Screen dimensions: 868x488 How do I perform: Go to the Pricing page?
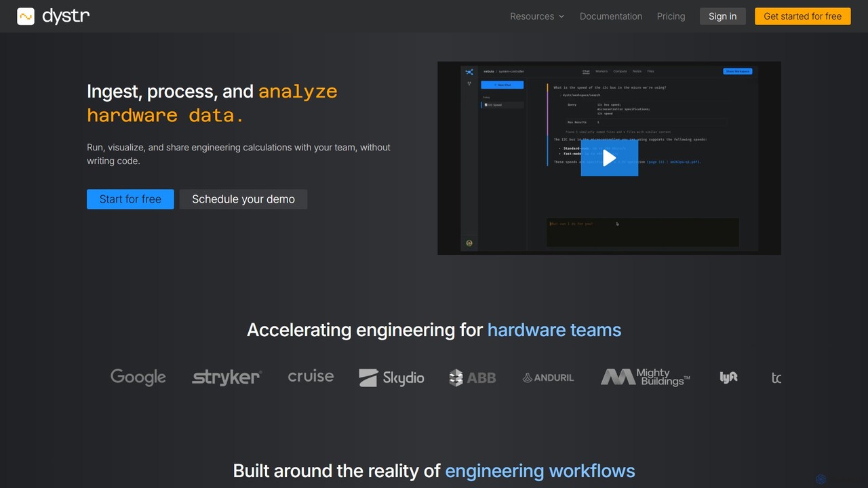[x=671, y=16]
